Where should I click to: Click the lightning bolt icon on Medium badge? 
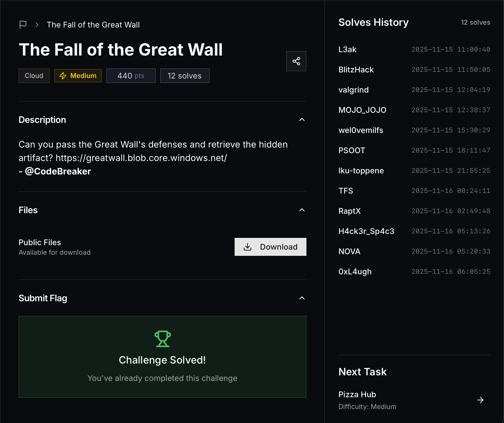pos(63,76)
